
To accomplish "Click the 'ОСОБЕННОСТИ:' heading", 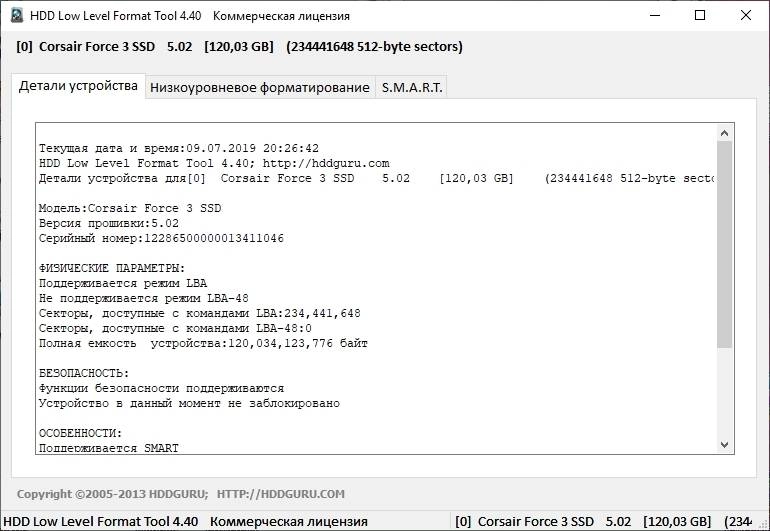I will 81,433.
